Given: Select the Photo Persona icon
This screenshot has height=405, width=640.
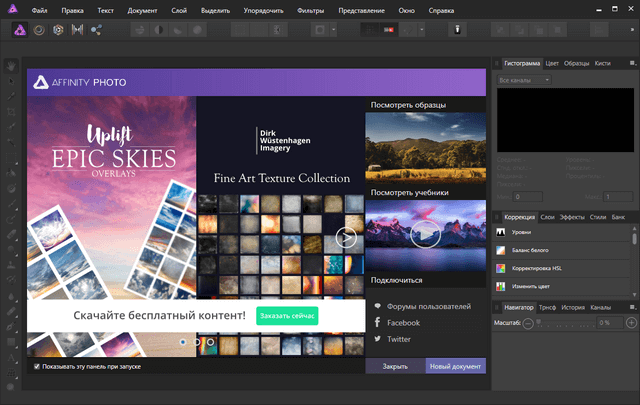Looking at the screenshot, I should point(19,30).
